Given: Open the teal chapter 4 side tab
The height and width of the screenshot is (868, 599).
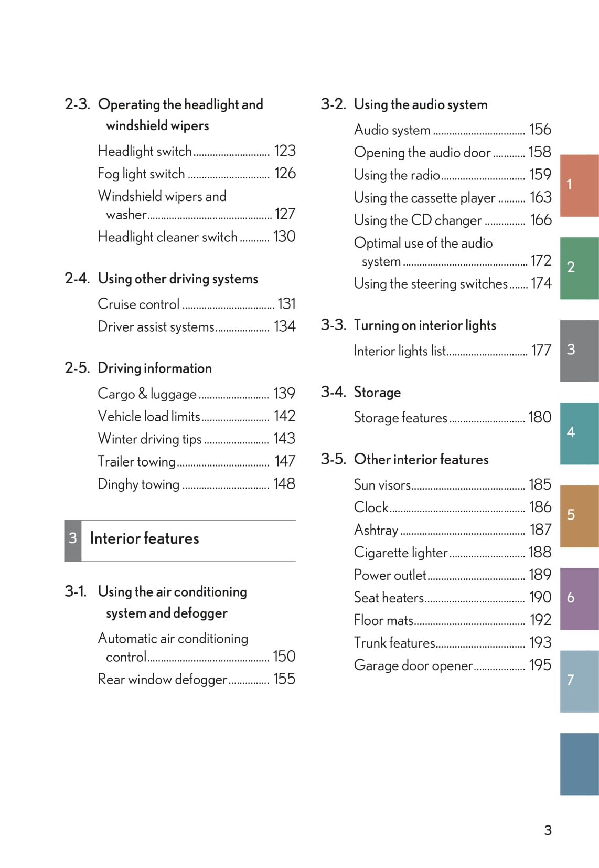Looking at the screenshot, I should pyautogui.click(x=579, y=433).
